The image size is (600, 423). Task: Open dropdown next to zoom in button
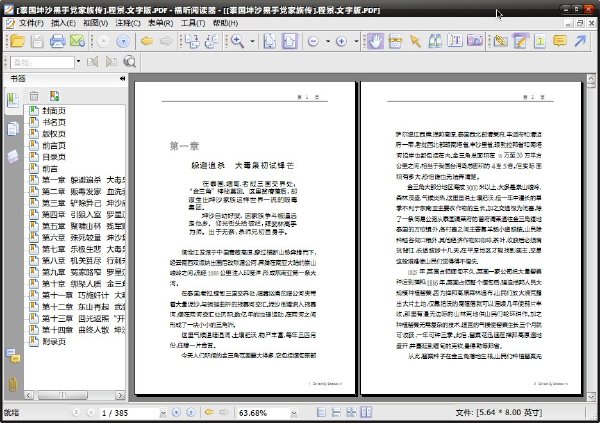point(356,41)
